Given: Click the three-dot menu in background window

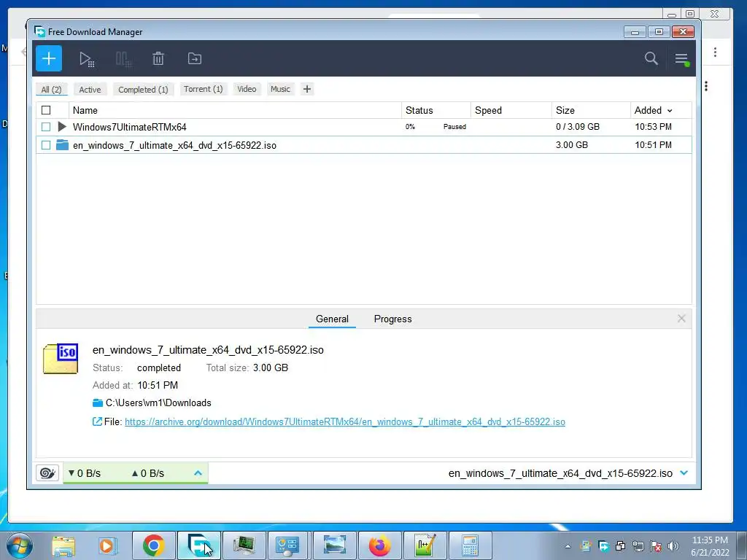Looking at the screenshot, I should coord(715,52).
